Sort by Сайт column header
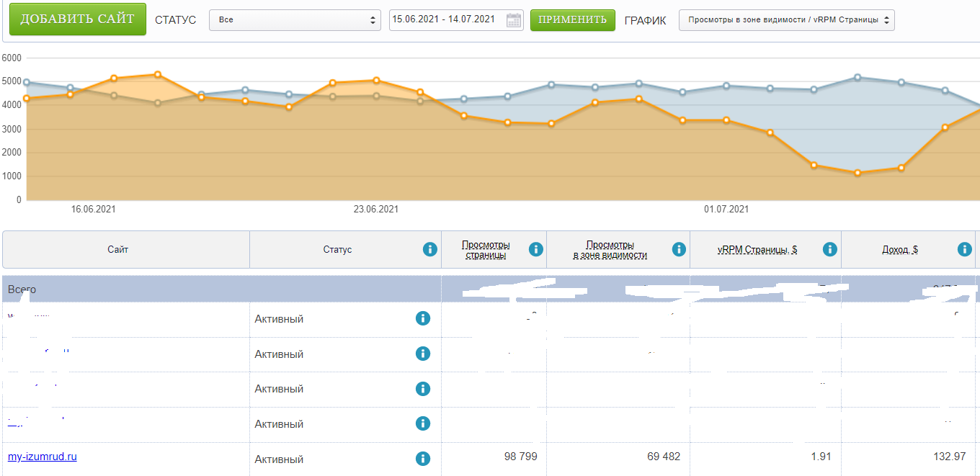The image size is (980, 476). click(118, 250)
